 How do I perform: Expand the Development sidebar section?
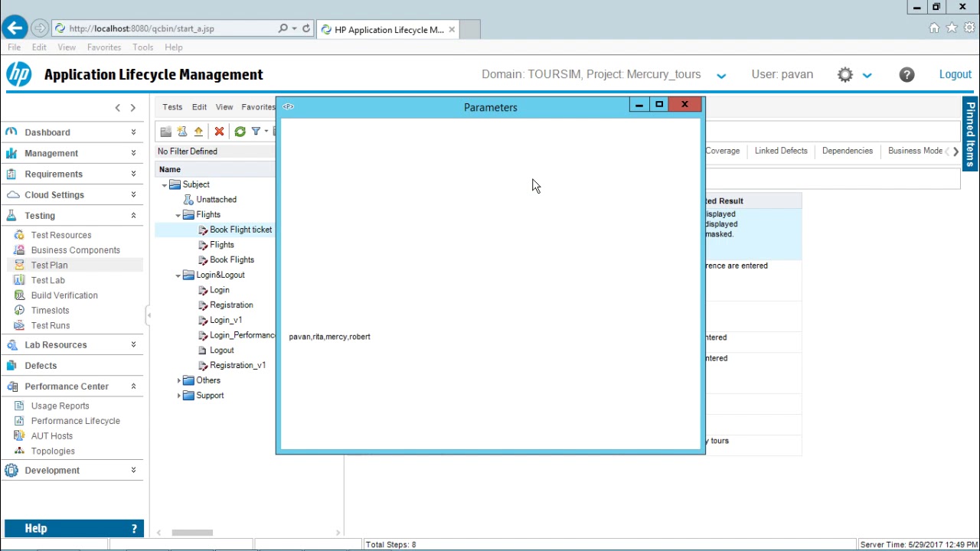tap(133, 470)
